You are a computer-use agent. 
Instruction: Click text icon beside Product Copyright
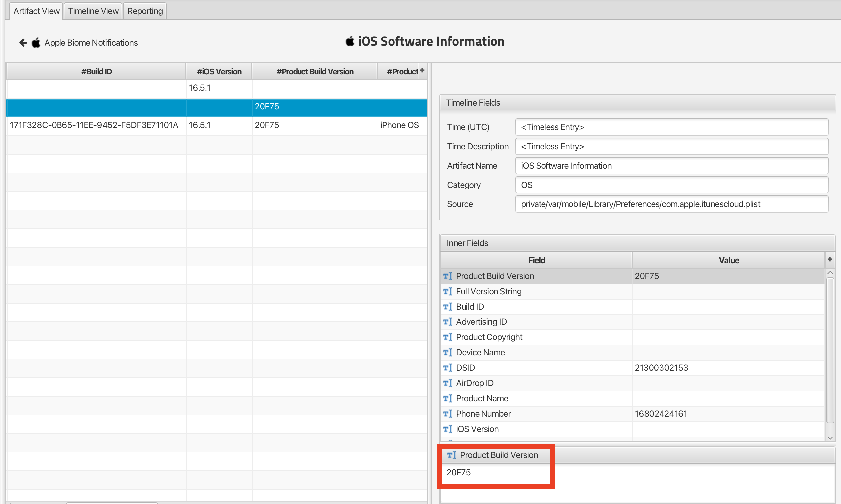tap(447, 337)
